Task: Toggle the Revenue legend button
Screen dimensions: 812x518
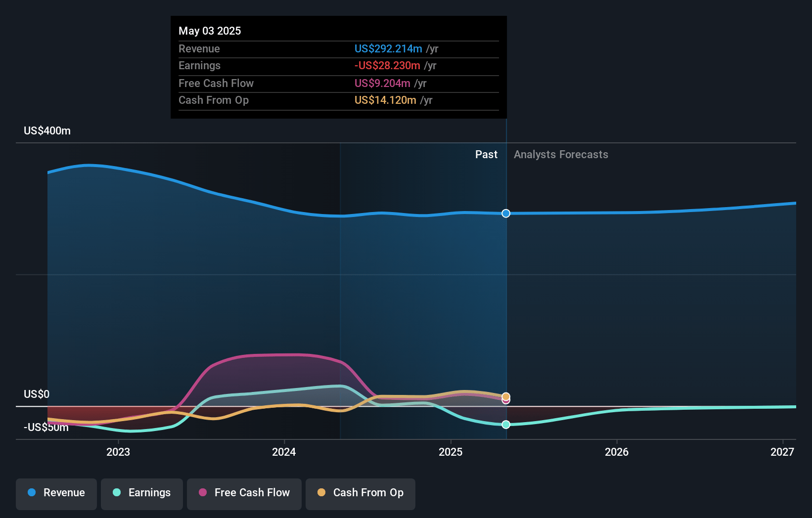Action: [x=56, y=494]
